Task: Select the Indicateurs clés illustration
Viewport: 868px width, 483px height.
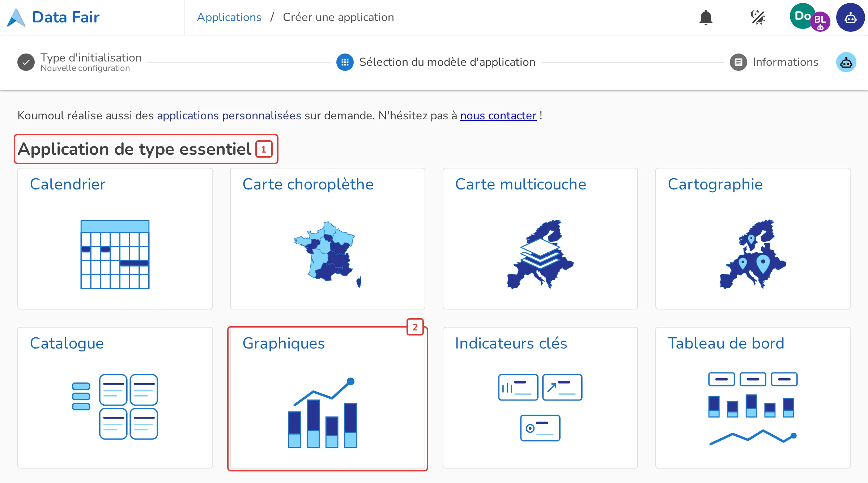Action: (x=540, y=407)
